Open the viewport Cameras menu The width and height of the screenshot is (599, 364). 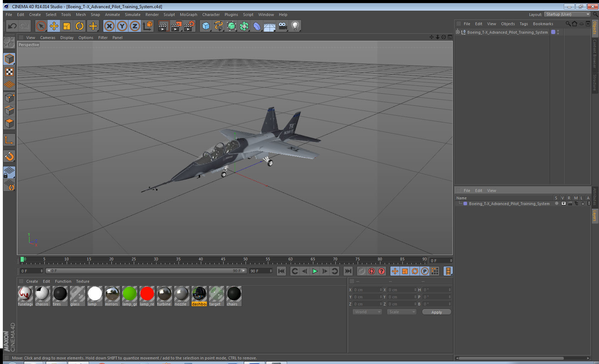click(48, 38)
